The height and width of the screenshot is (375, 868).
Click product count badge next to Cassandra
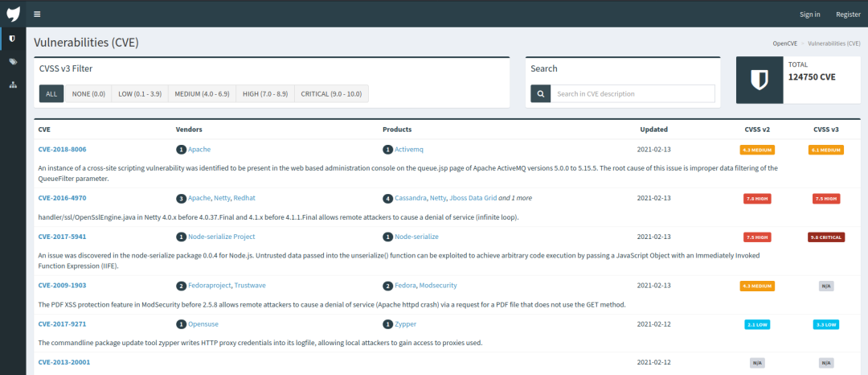point(387,198)
